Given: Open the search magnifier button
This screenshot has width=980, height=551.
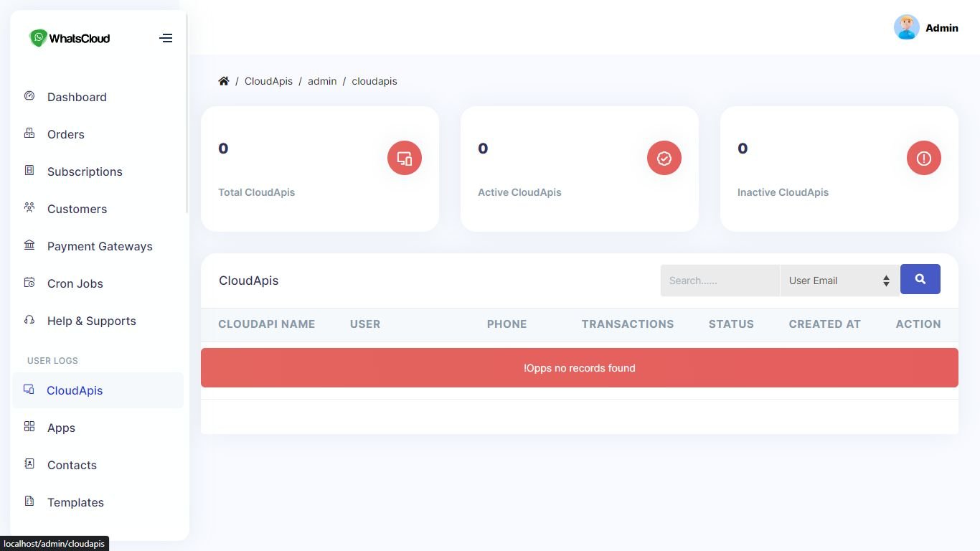Looking at the screenshot, I should [920, 279].
